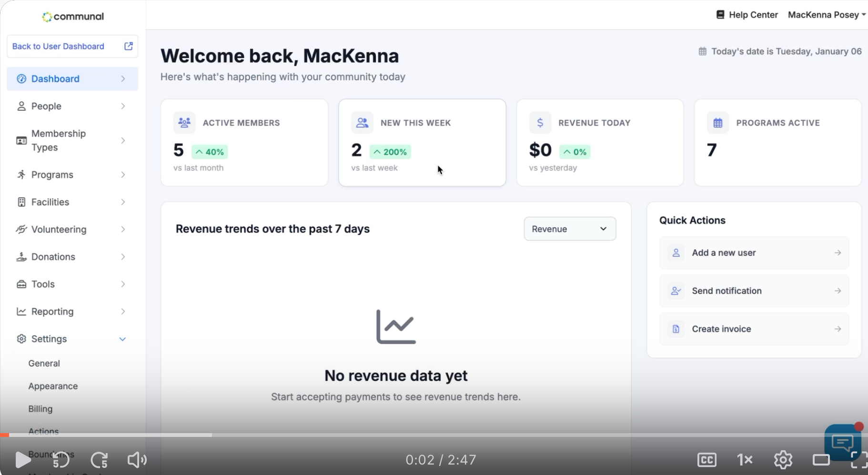Collapse the Settings menu chevron
868x475 pixels.
tap(122, 339)
